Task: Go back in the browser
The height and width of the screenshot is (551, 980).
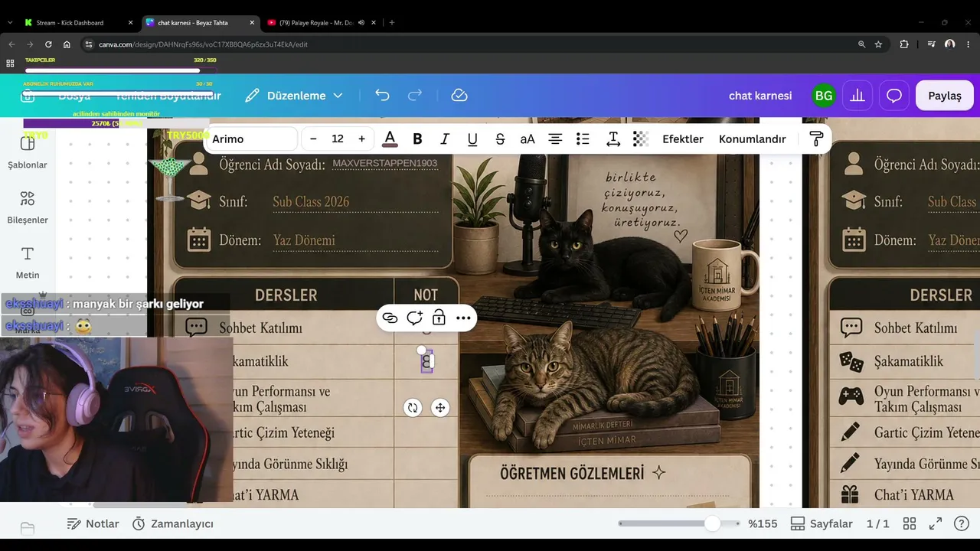Action: pyautogui.click(x=11, y=44)
